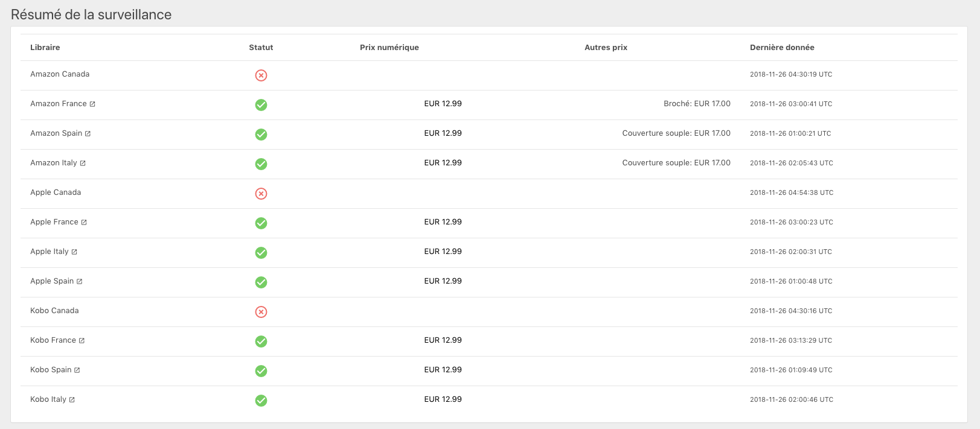Click timestamp 2018-11-26 02:05:43 UTC
This screenshot has height=429, width=980.
[792, 164]
